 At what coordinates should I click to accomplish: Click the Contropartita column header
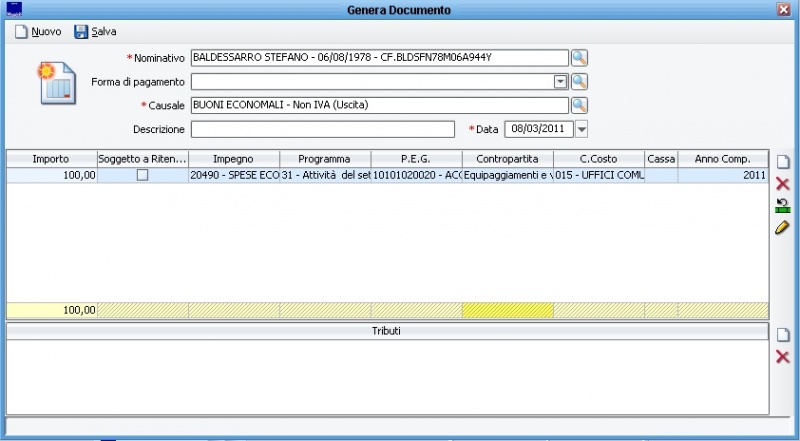[507, 159]
